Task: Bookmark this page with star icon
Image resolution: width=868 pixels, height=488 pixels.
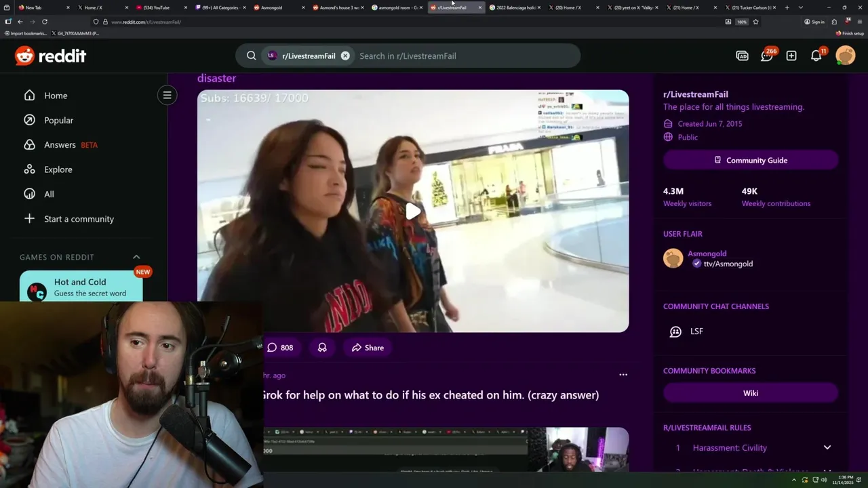Action: click(x=755, y=22)
